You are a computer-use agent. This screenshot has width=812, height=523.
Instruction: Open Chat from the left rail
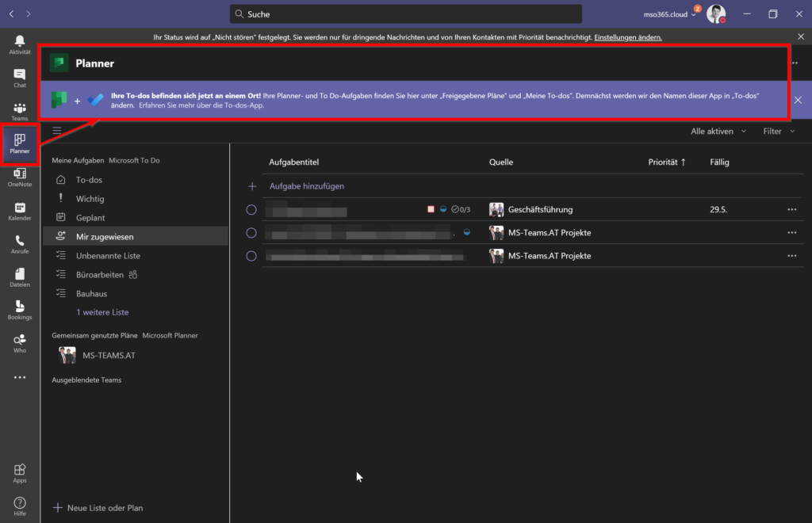(x=20, y=78)
